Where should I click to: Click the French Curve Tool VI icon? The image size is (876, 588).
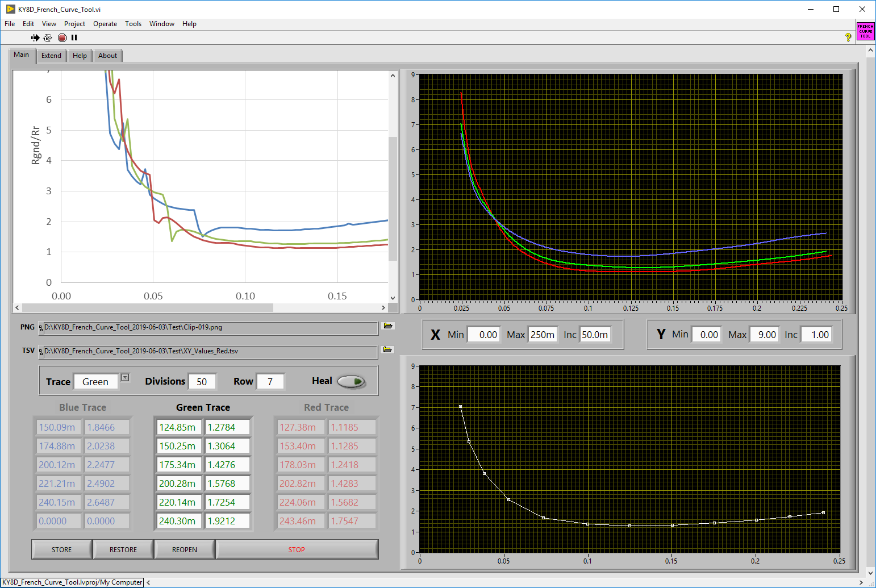click(x=865, y=31)
